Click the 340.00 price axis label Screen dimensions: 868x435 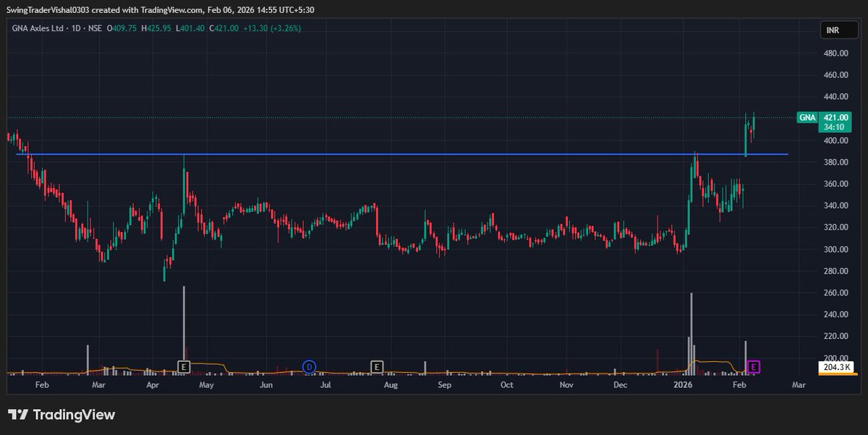[836, 206]
